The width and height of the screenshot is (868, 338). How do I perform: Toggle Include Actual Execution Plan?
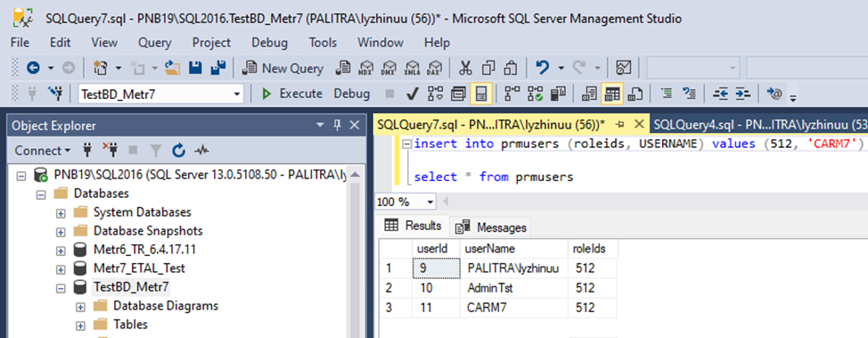[x=512, y=94]
